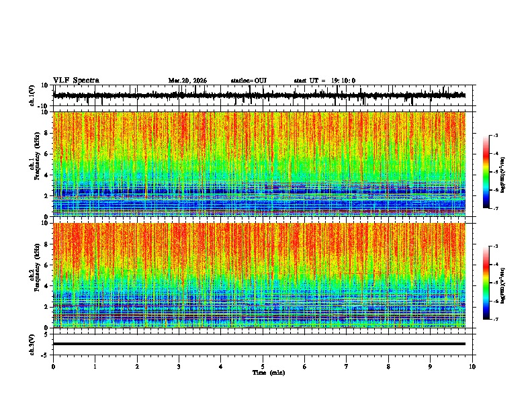Click the "Time (min)" axis label

[x=269, y=372]
